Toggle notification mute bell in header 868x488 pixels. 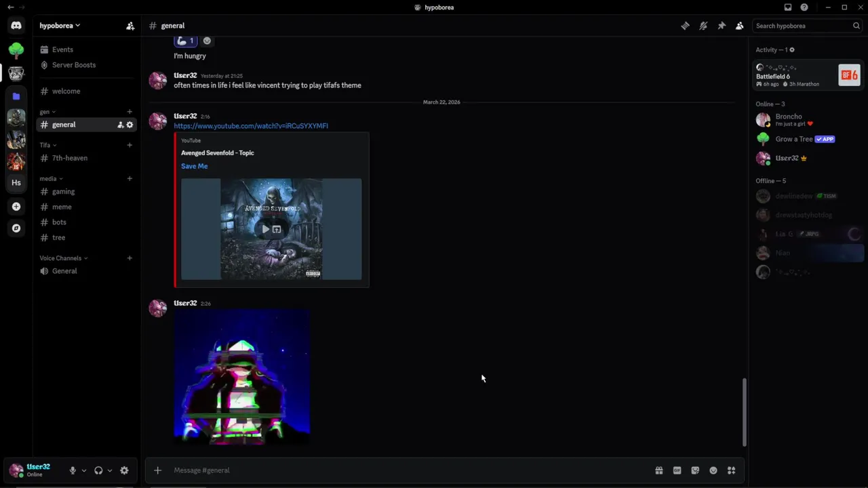tap(703, 26)
